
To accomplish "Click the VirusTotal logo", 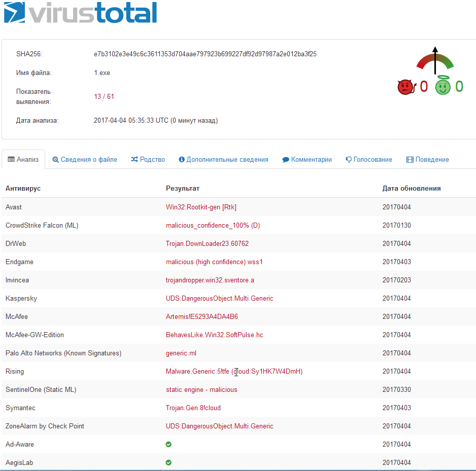I will click(81, 14).
